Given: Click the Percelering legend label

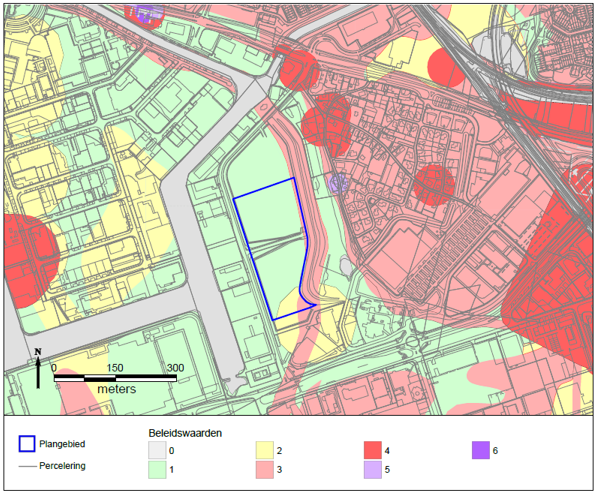Looking at the screenshot, I should click(62, 466).
